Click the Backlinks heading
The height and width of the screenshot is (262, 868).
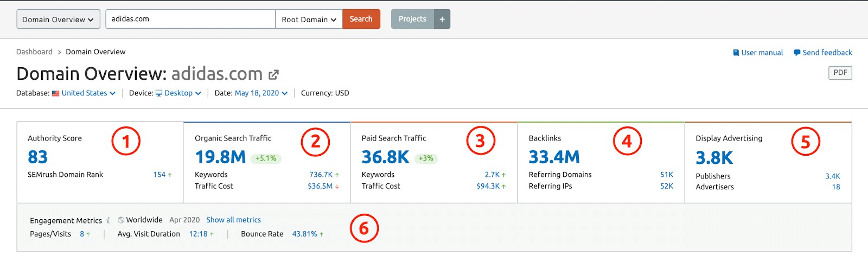tap(545, 138)
